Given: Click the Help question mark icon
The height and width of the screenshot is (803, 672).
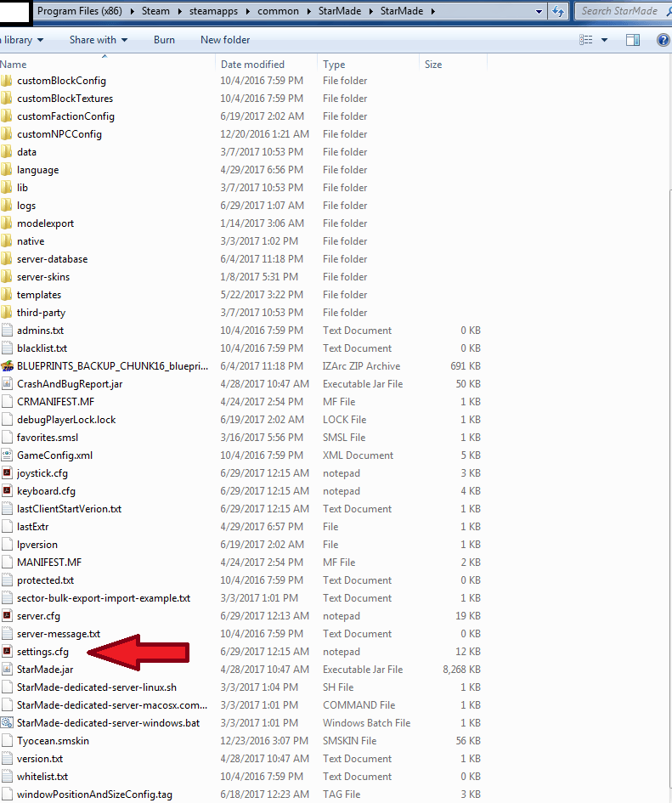Looking at the screenshot, I should pos(663,40).
